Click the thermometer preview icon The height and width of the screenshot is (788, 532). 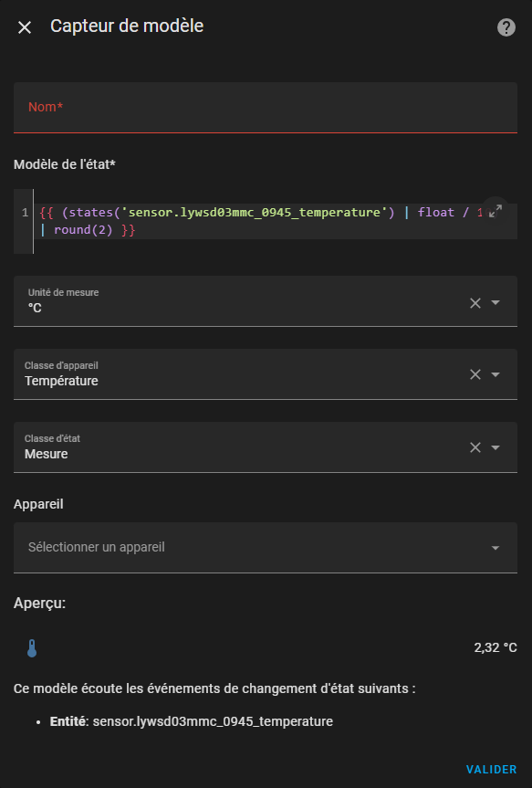pyautogui.click(x=32, y=648)
